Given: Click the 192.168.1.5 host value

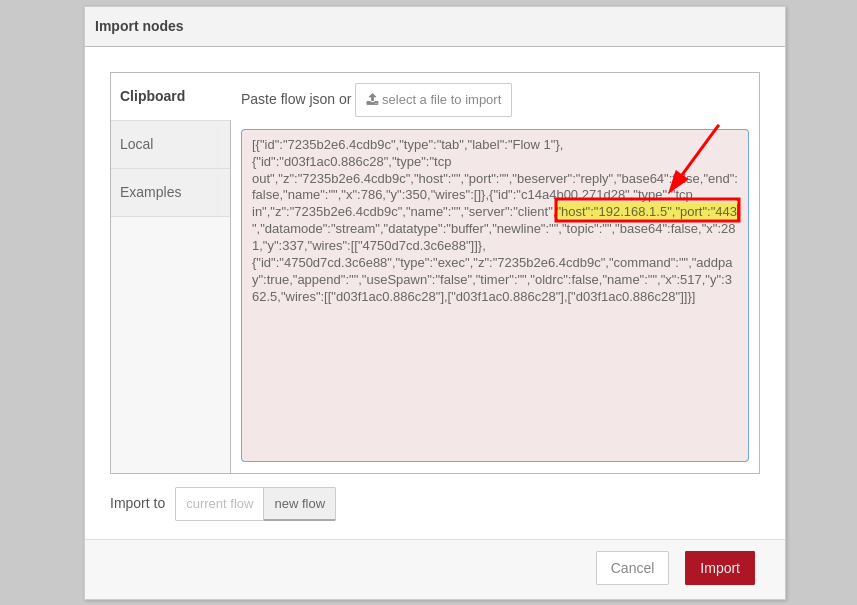Looking at the screenshot, I should coord(634,211).
